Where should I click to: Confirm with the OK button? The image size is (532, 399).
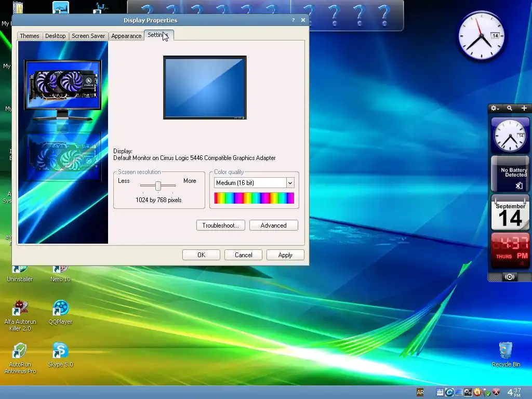(201, 255)
